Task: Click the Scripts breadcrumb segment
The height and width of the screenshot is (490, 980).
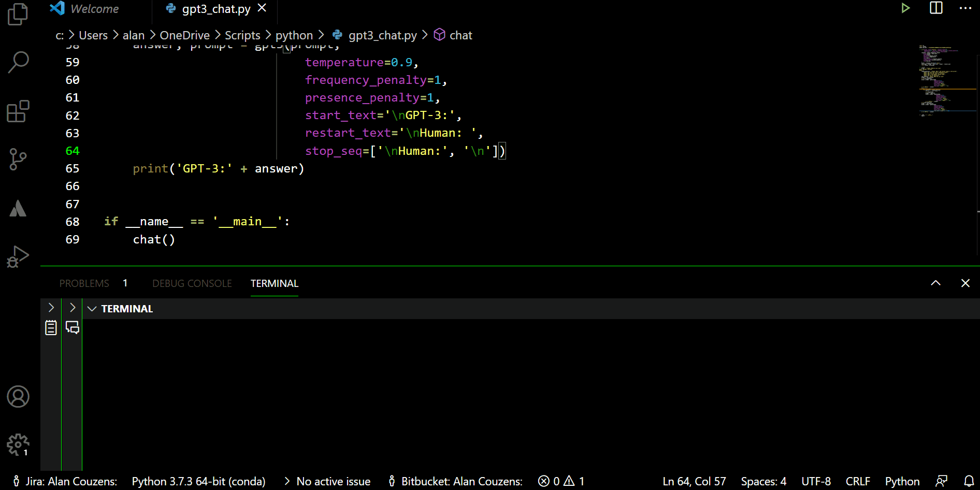Action: click(242, 35)
